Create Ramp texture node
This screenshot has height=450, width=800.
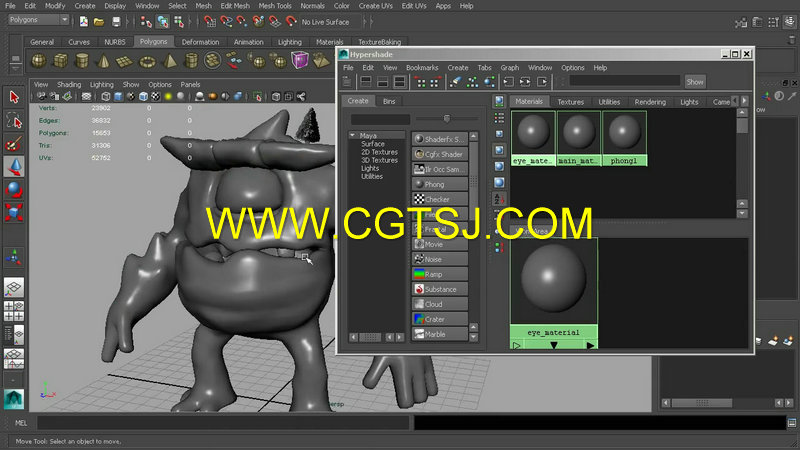440,274
